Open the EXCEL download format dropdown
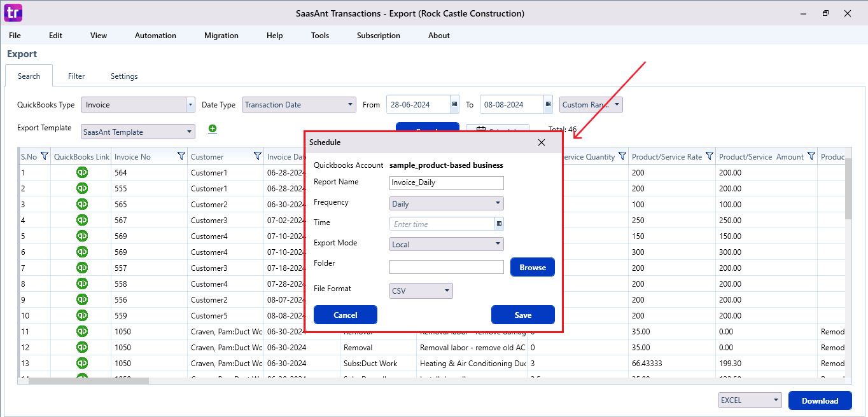868x417 pixels. [x=750, y=400]
